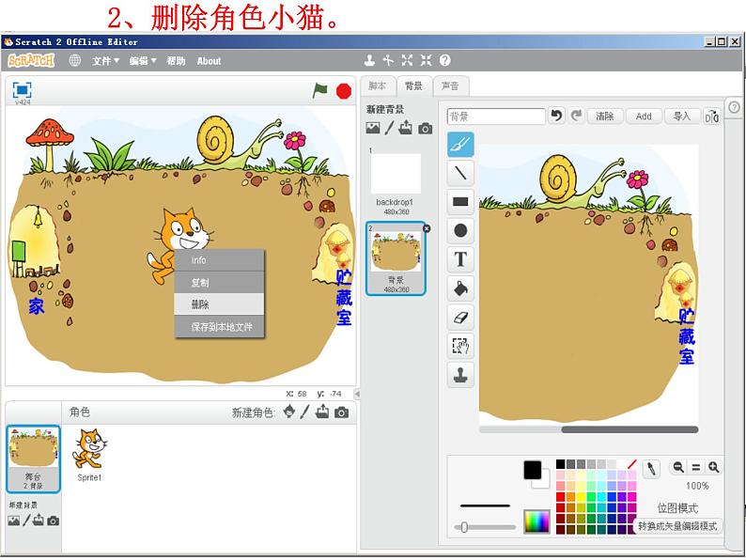This screenshot has height=560, width=746.
Task: Click the Block help question icon
Action: coord(444,60)
